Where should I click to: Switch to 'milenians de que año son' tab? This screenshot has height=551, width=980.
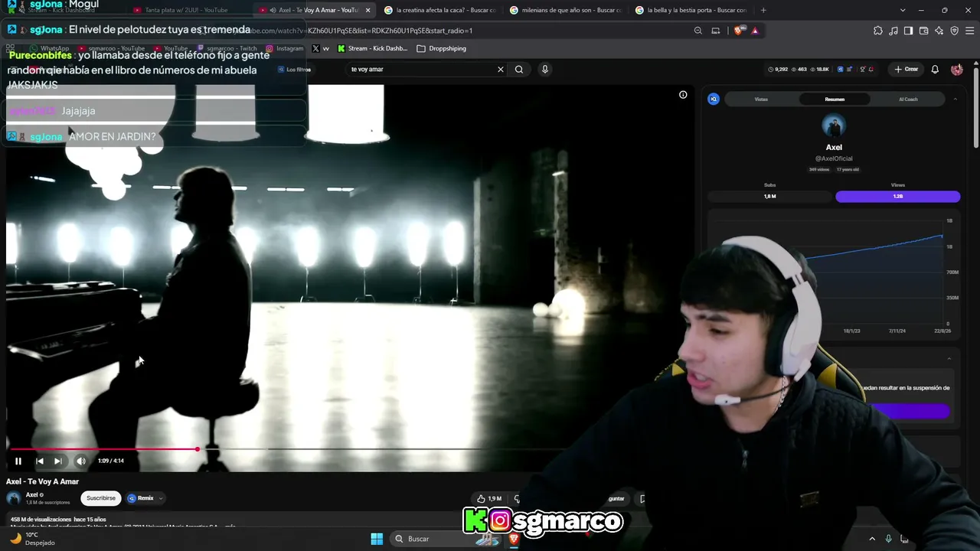pos(566,10)
